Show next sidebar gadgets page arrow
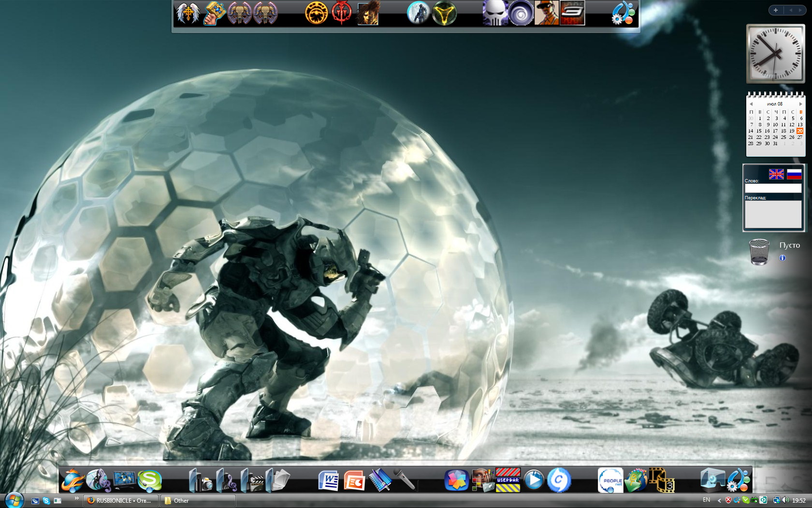Screen dimensions: 812x508 pyautogui.click(x=800, y=10)
